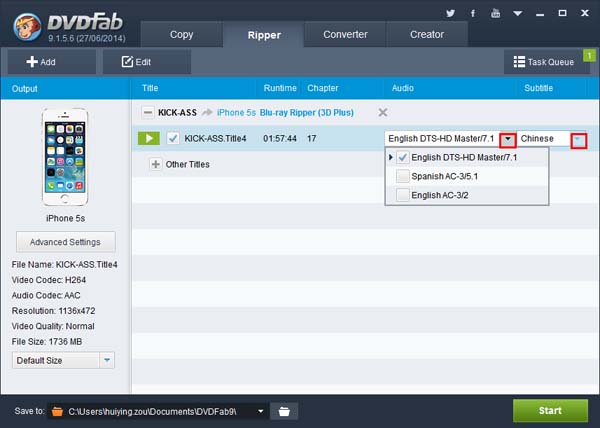Click the green Task Queue count badge
Screen dimensions: 600x428
coord(589,56)
